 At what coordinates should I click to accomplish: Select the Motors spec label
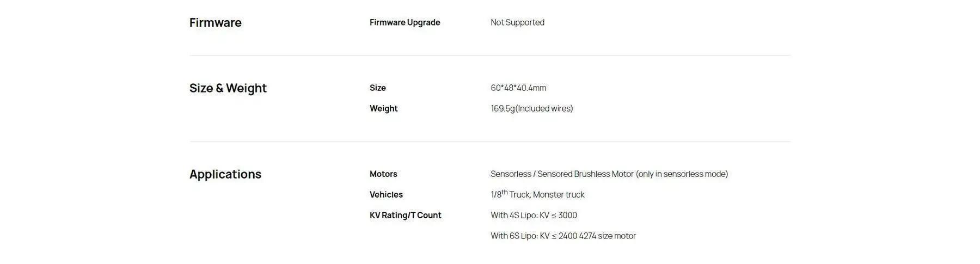383,174
